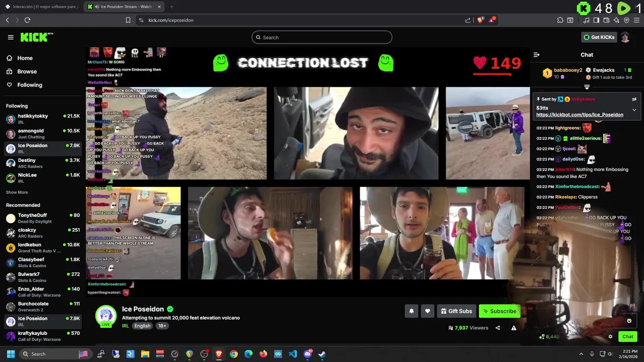Reload the page
Viewport: 644px width, 362px height.
(27, 20)
